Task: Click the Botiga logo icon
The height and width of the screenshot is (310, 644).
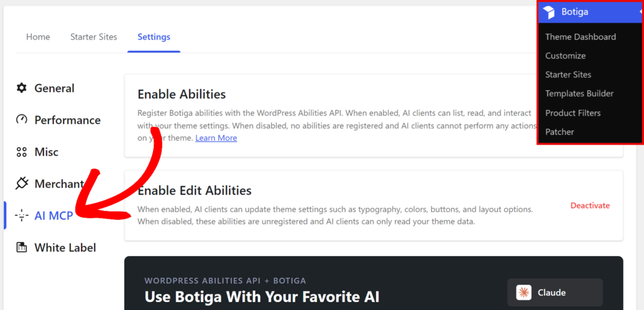Action: (548, 12)
